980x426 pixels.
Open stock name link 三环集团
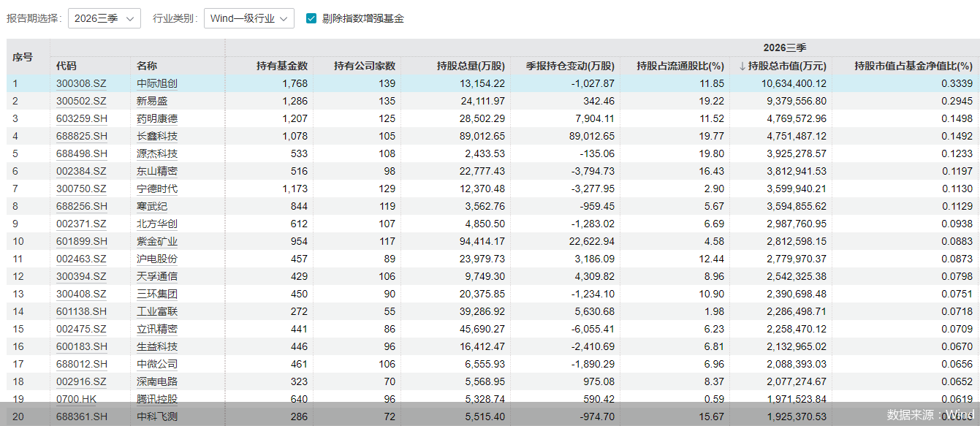(157, 294)
